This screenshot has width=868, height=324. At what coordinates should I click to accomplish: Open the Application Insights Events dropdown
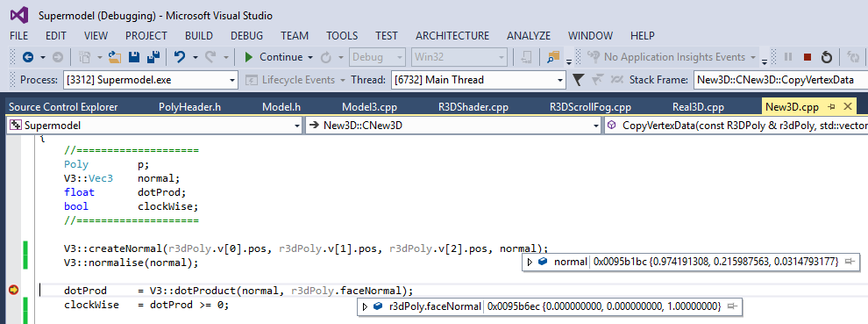pos(753,57)
